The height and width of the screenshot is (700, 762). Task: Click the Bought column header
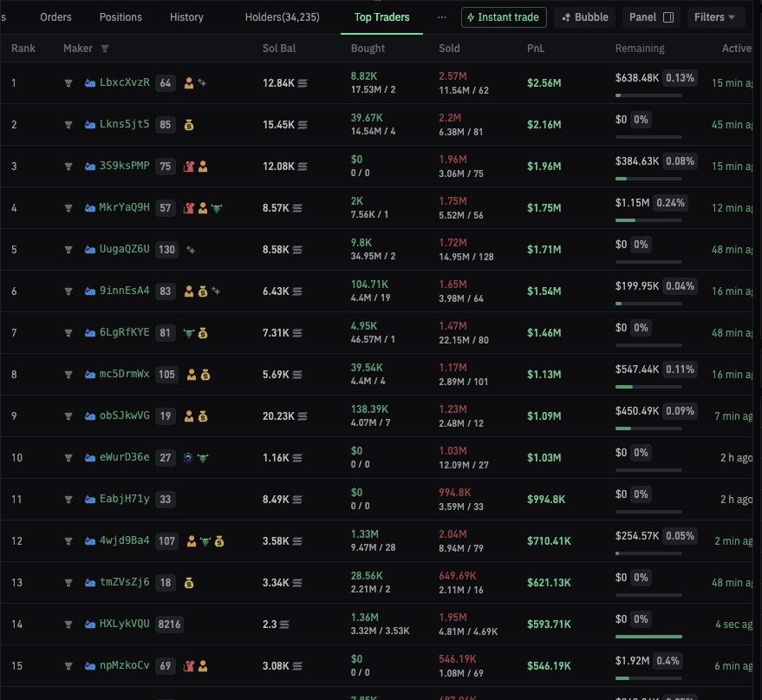(368, 48)
